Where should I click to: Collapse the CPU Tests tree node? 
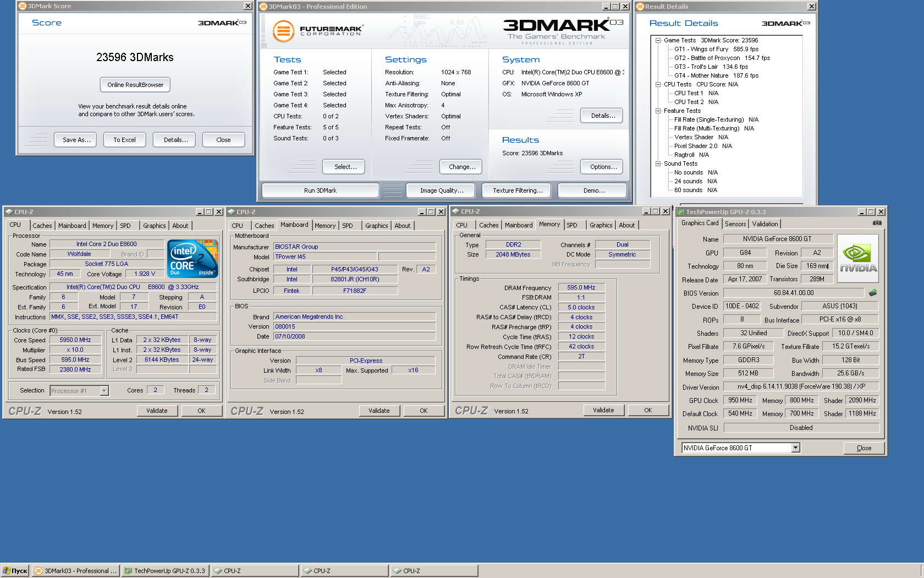[x=658, y=84]
